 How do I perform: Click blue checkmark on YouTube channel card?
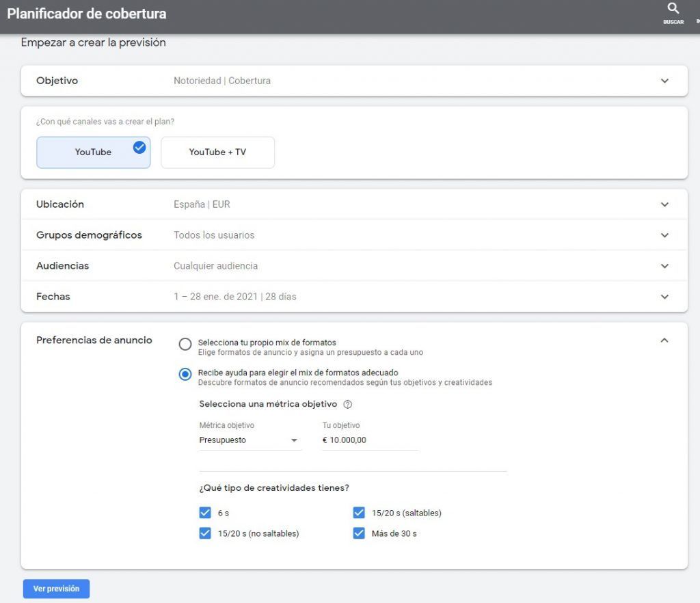tap(139, 147)
